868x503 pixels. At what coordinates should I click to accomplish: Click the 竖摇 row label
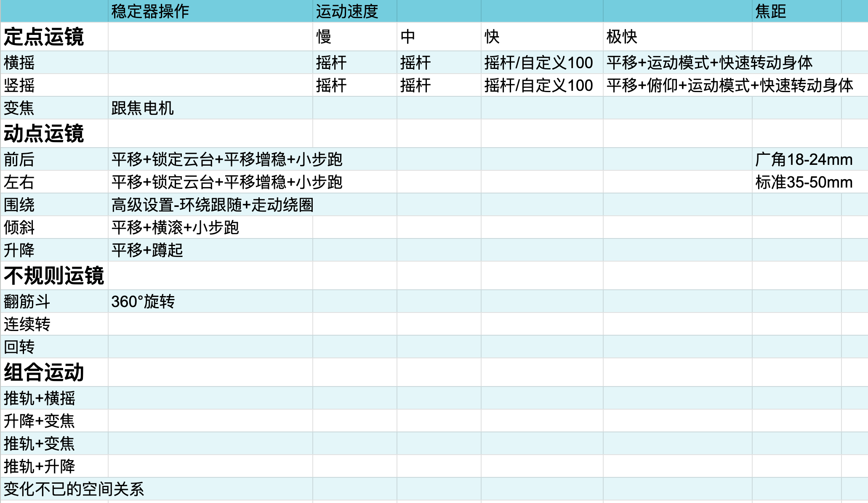54,85
